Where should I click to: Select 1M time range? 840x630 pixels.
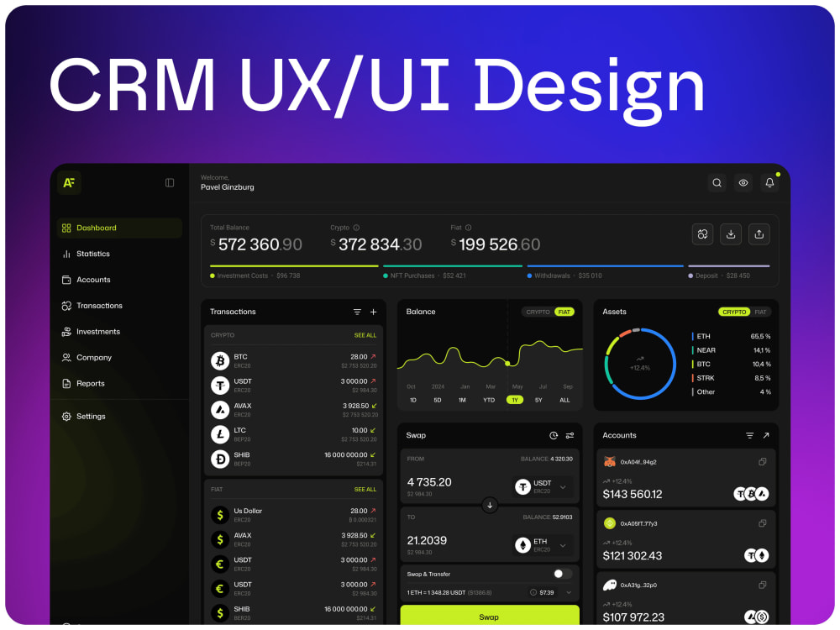[x=462, y=400]
